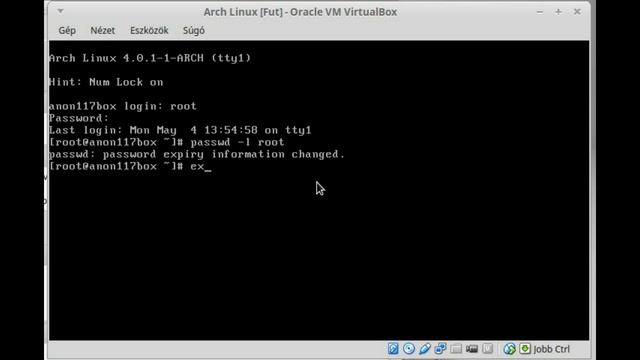Click the network adapters status icon
The width and height of the screenshot is (640, 360).
[440, 349]
